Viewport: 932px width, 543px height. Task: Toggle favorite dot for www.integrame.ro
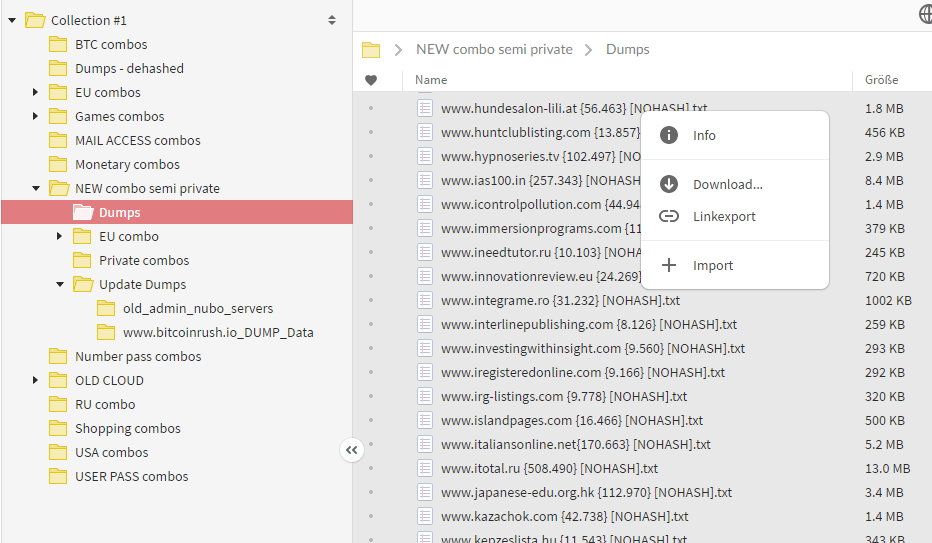pos(371,300)
